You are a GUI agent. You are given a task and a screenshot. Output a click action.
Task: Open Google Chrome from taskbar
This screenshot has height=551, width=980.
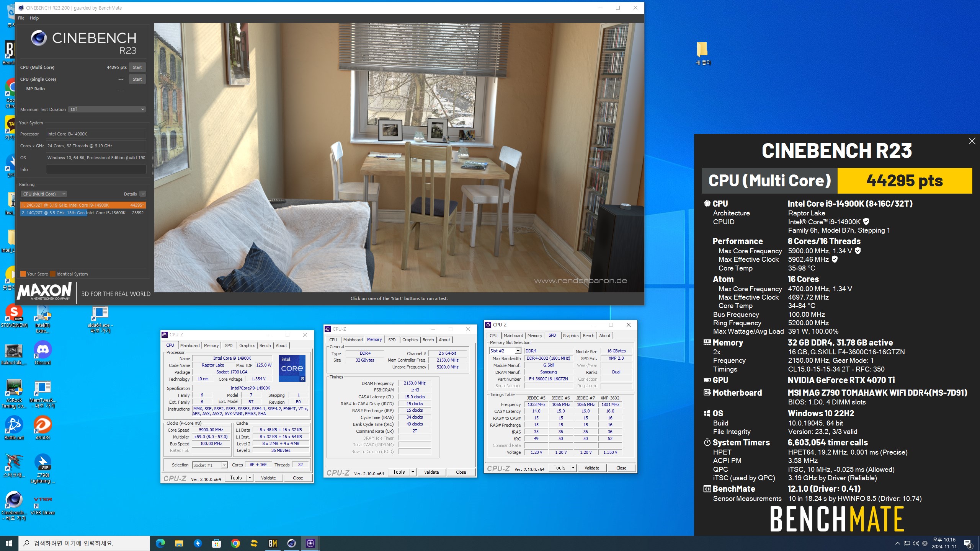coord(235,543)
